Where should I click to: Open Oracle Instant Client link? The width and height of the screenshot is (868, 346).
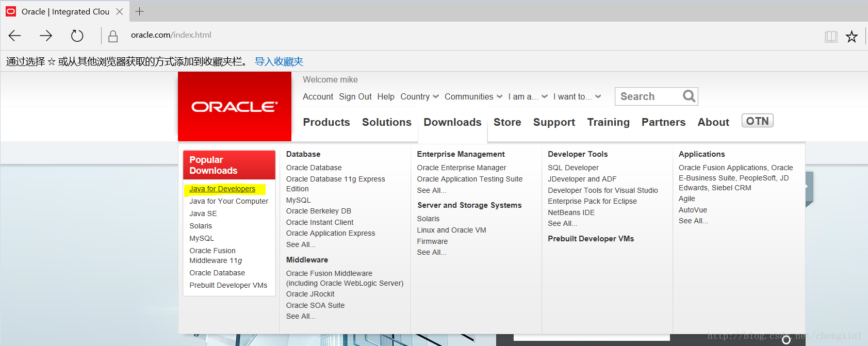[x=320, y=222]
